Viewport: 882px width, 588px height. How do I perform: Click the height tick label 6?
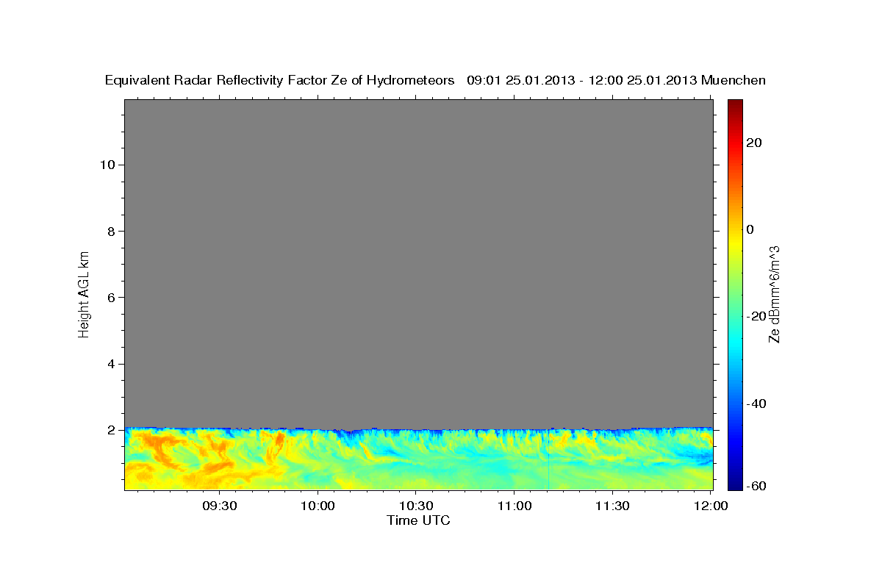tap(110, 297)
